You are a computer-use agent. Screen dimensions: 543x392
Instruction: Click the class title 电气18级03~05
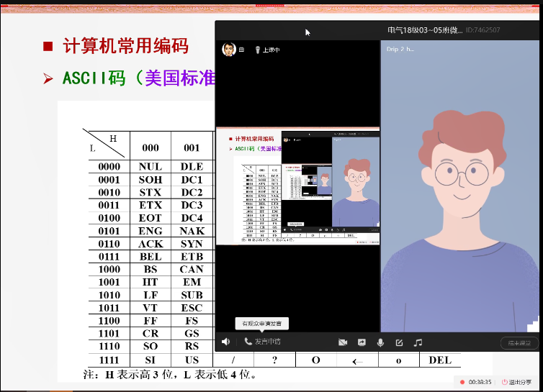[x=424, y=30]
